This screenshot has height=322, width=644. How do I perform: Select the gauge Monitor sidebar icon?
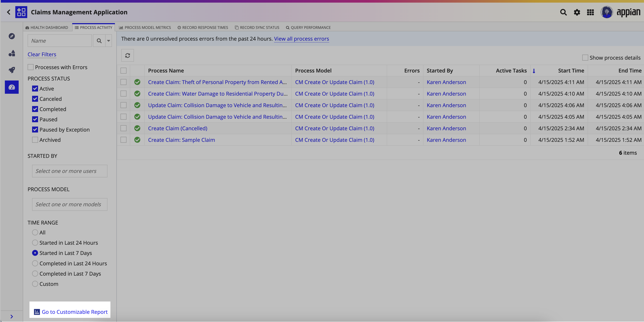[x=12, y=87]
